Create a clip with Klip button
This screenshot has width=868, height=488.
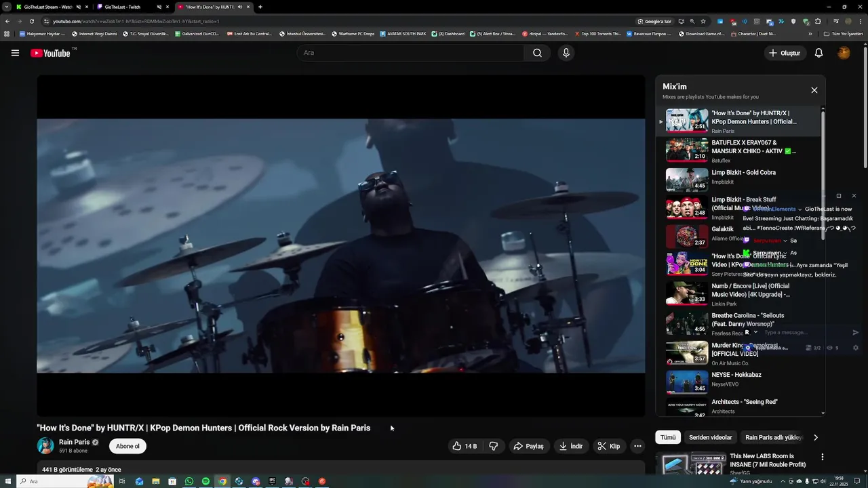coord(609,446)
